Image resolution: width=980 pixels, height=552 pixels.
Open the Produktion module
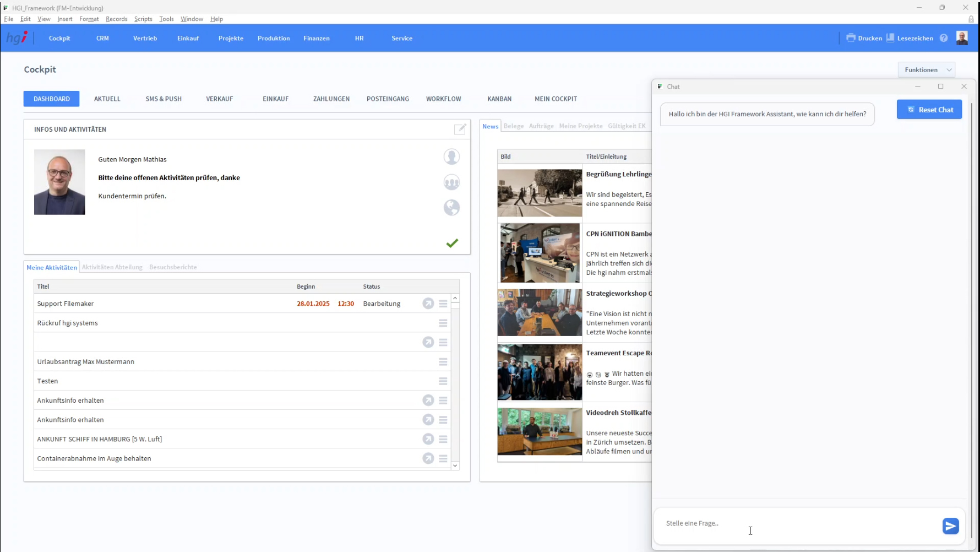pos(274,38)
